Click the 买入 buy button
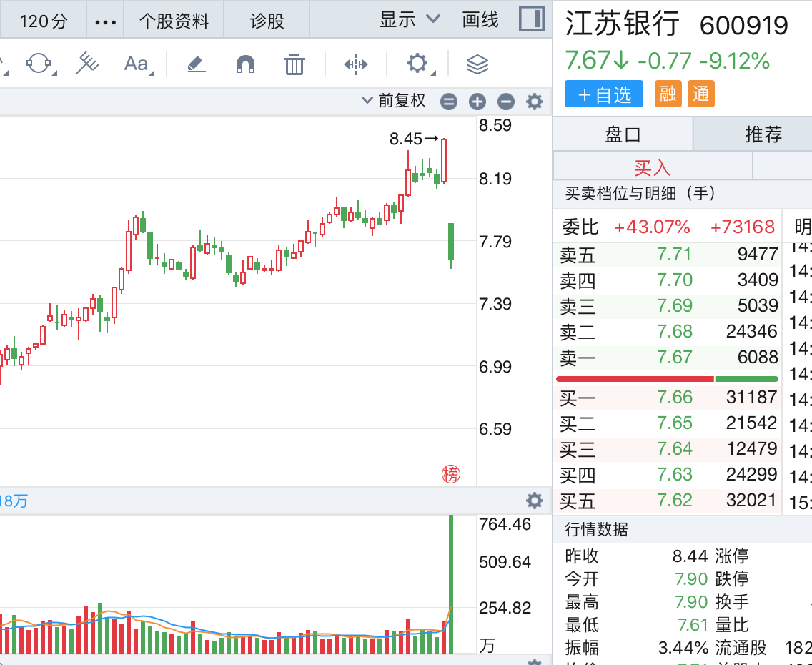Viewport: 812px width, 665px height. [x=653, y=167]
